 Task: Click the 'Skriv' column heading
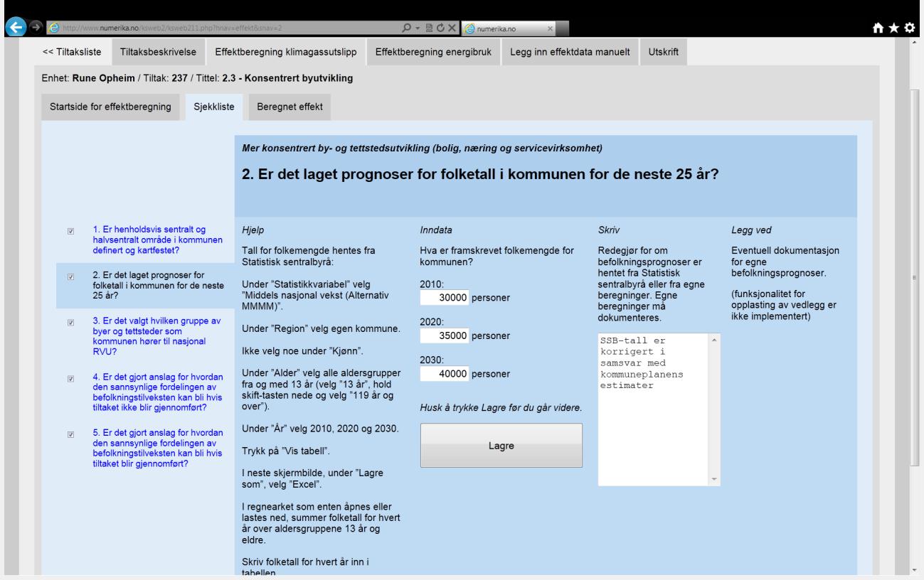(609, 230)
